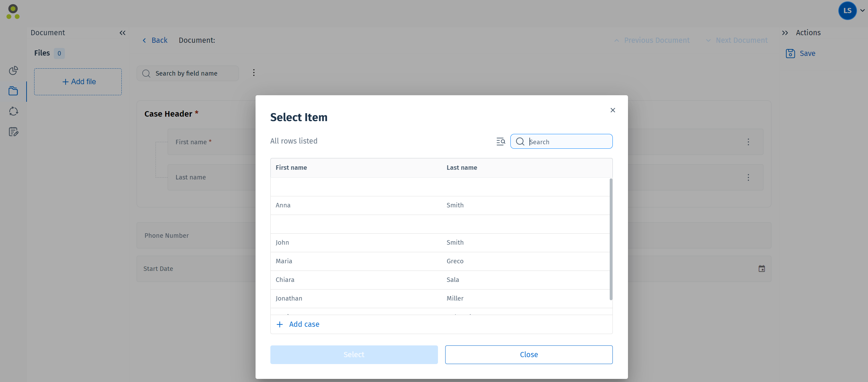Screen dimensions: 868x382
Task: Click the app logo icon
Action: tap(13, 12)
